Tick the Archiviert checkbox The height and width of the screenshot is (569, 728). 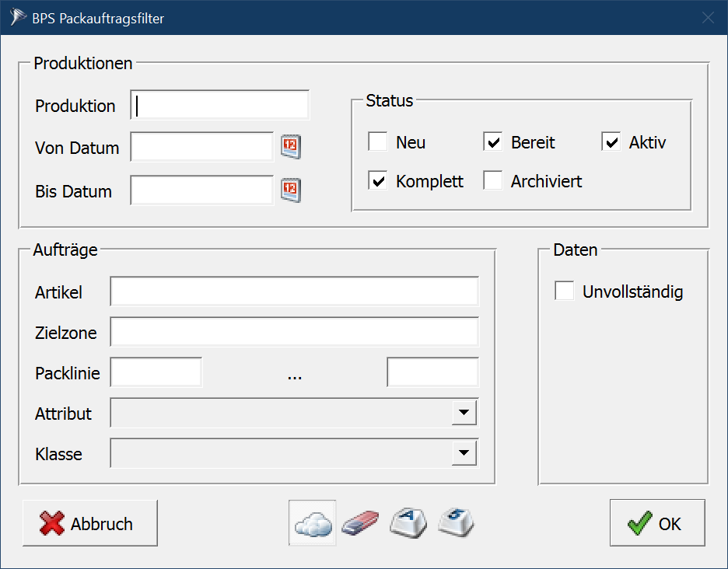point(493,181)
